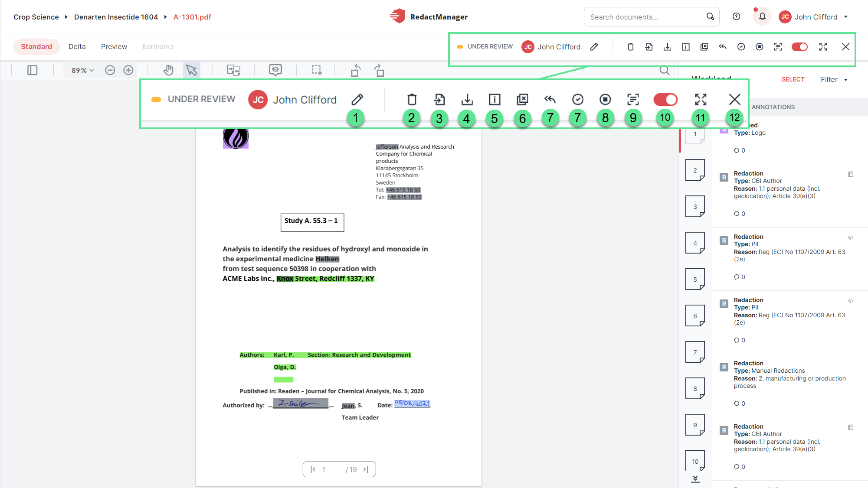Click the stop-analysis circle icon in top header
Image resolution: width=868 pixels, height=488 pixels.
click(x=760, y=47)
